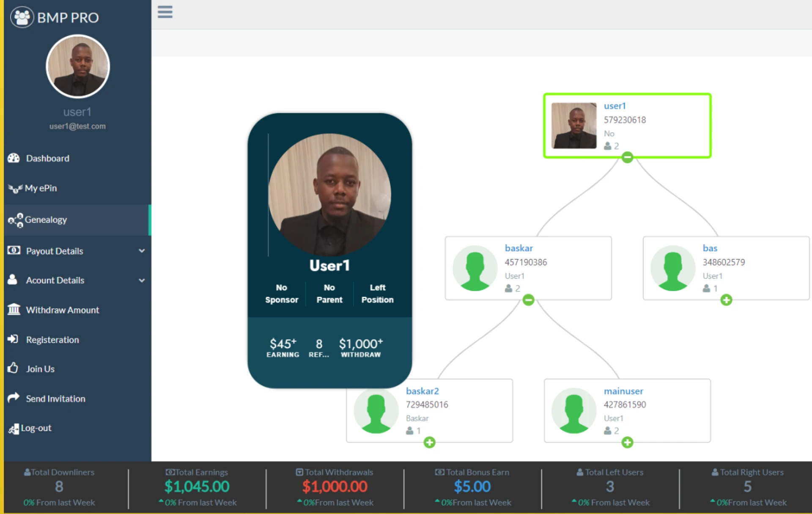Image resolution: width=812 pixels, height=514 pixels.
Task: Collapse the user1 node in the tree
Action: coord(627,157)
